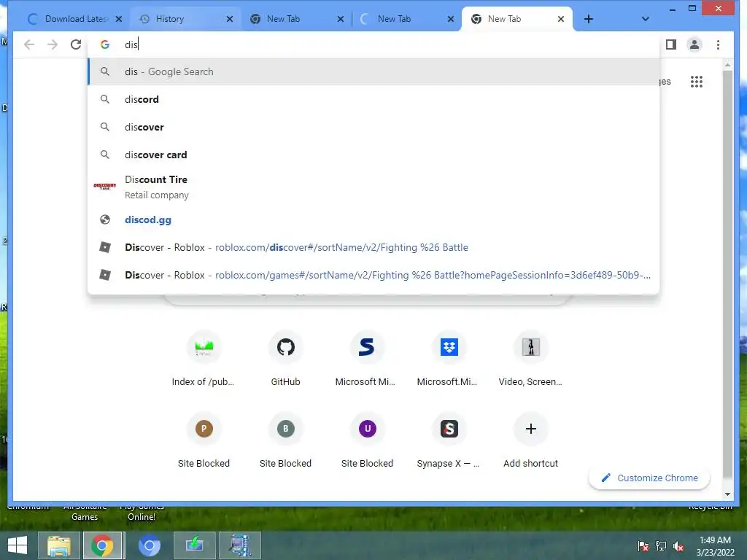Open the Microsoft Mi... shortcut with S logo
The image size is (747, 560).
point(366,359)
